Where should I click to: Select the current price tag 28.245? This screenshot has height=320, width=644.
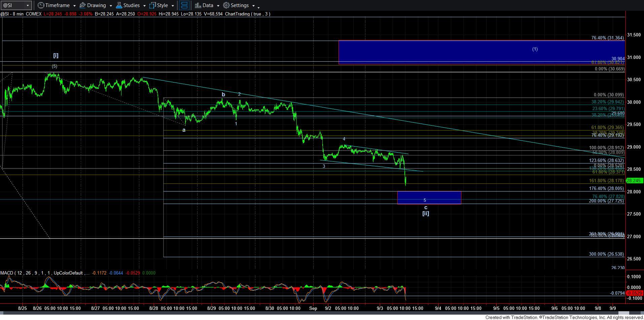[x=634, y=181]
